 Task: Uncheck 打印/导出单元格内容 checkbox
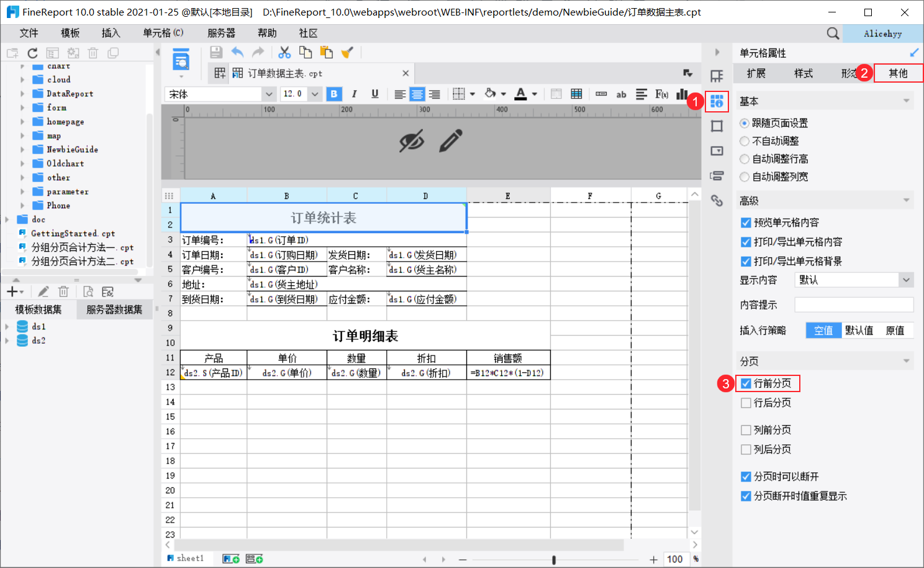coord(746,242)
